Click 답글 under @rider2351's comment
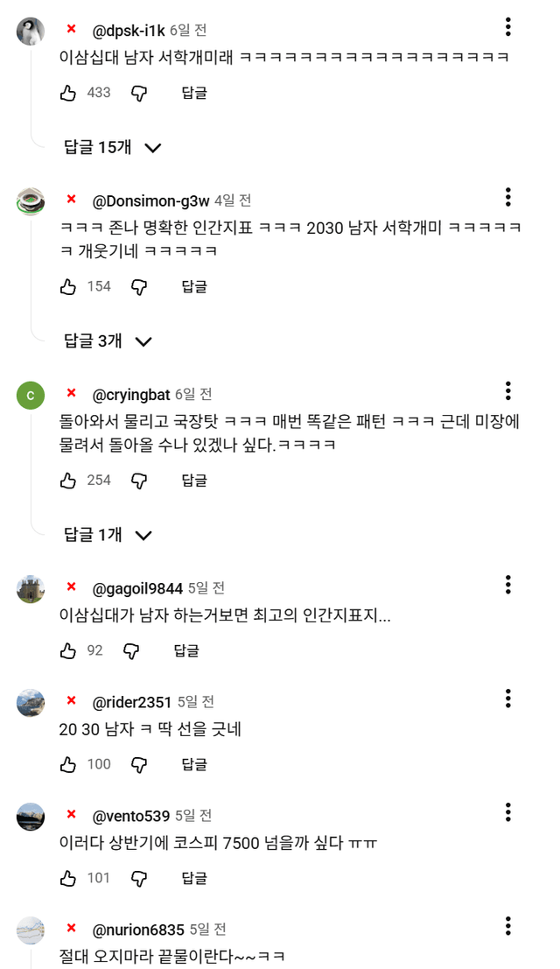Image resolution: width=560 pixels, height=969 pixels. click(x=194, y=764)
